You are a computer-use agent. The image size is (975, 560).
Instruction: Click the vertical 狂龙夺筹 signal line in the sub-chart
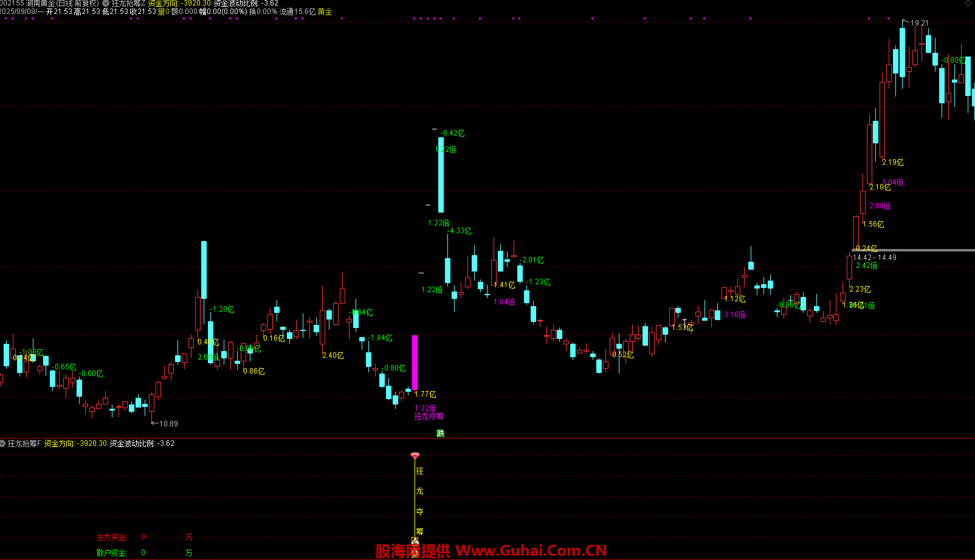(x=415, y=498)
